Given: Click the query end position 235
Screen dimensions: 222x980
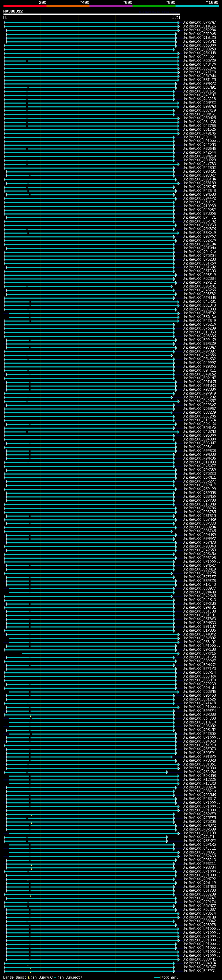Looking at the screenshot, I should click(175, 17).
